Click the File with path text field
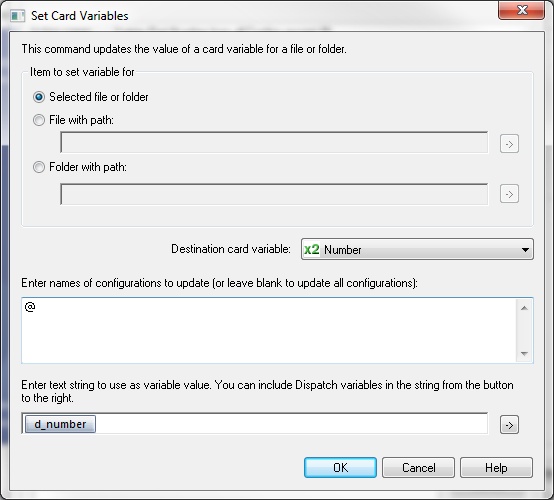Screen dimensions: 554x500 (274, 142)
